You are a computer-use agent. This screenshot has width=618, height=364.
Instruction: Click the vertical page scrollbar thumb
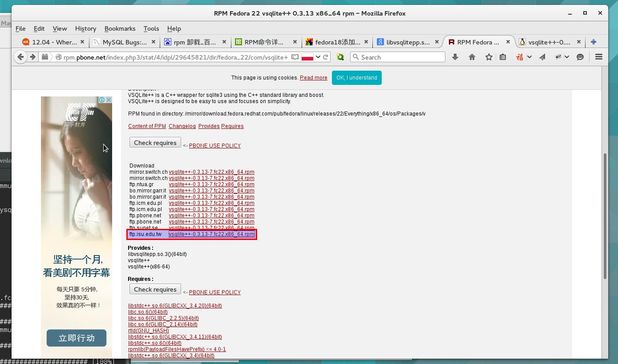(x=605, y=216)
